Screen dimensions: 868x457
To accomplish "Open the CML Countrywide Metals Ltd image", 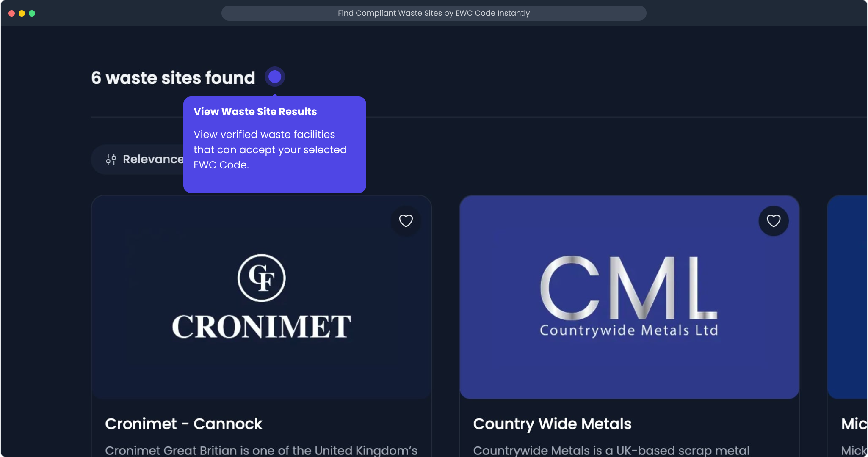I will click(629, 296).
